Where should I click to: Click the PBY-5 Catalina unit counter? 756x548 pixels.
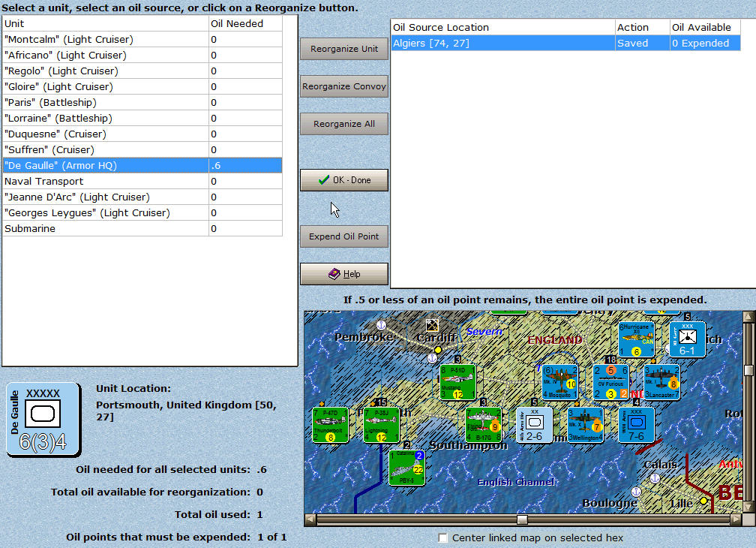pos(407,467)
